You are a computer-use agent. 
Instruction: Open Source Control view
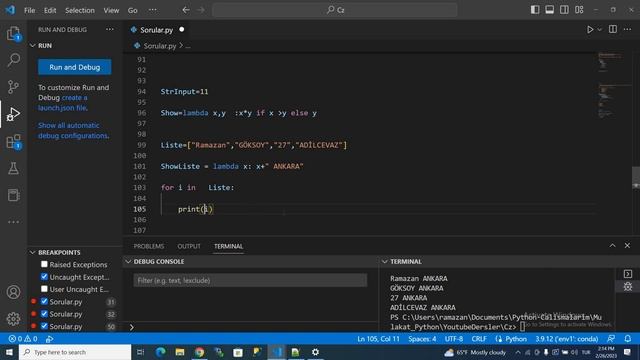coord(13,87)
